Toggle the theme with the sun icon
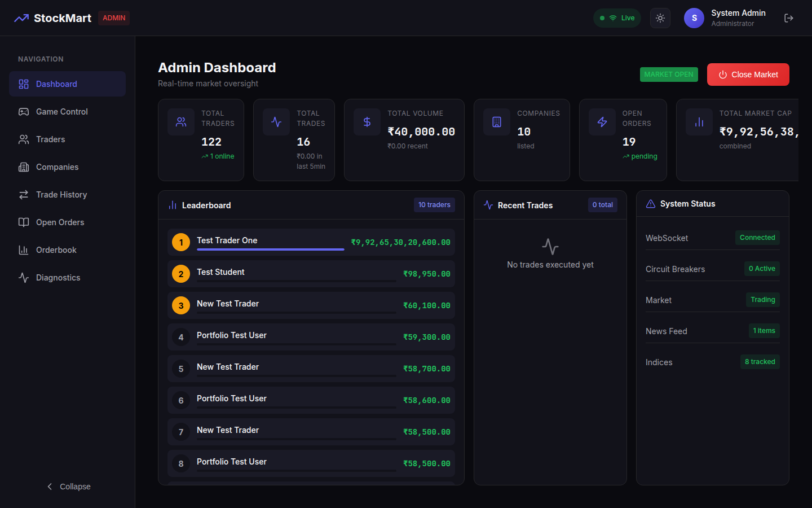 pyautogui.click(x=660, y=17)
